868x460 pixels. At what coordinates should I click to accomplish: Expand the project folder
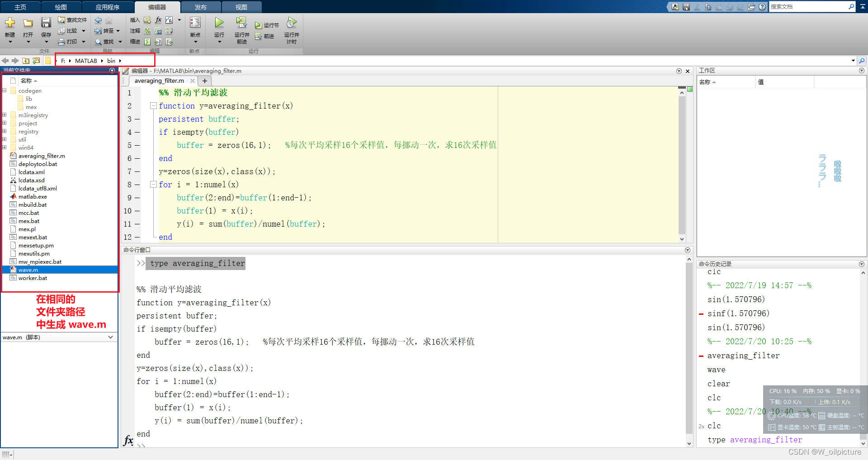tap(5, 123)
